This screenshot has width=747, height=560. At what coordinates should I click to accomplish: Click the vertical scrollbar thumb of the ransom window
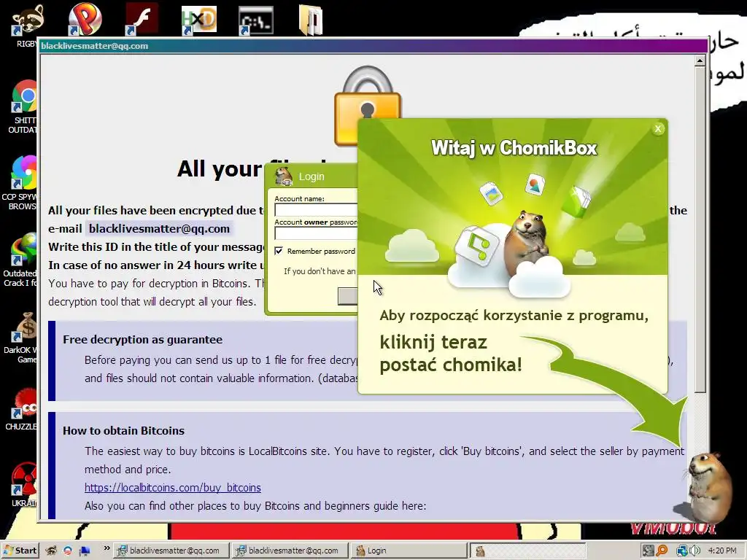click(700, 230)
